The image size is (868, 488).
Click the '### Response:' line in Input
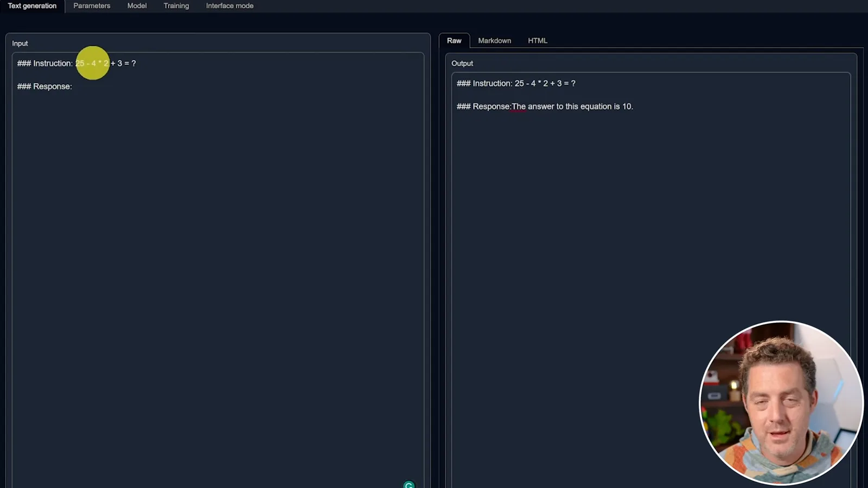click(x=44, y=87)
